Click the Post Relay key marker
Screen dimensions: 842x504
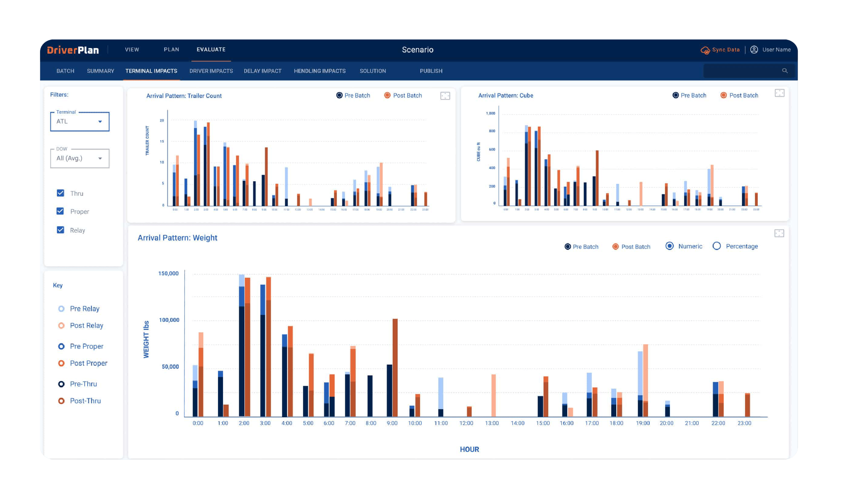(61, 326)
